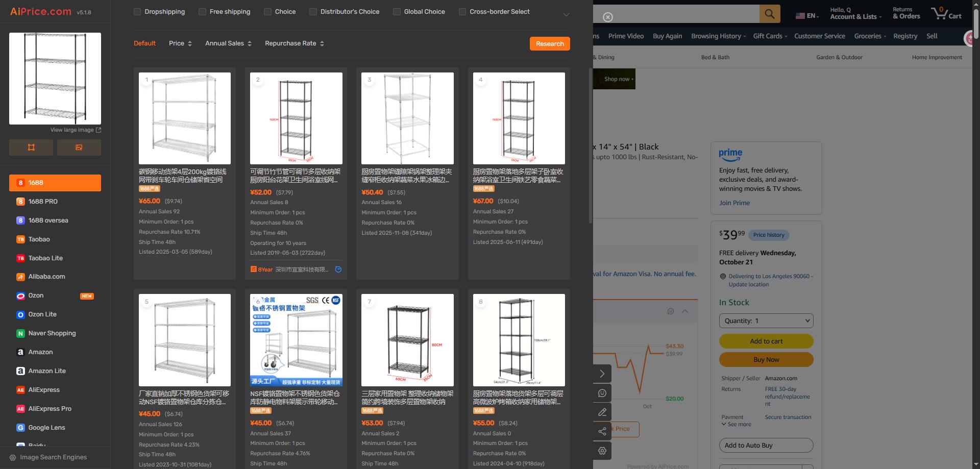Sort by Repurchase Rate
Image resolution: width=980 pixels, height=469 pixels.
coord(295,43)
